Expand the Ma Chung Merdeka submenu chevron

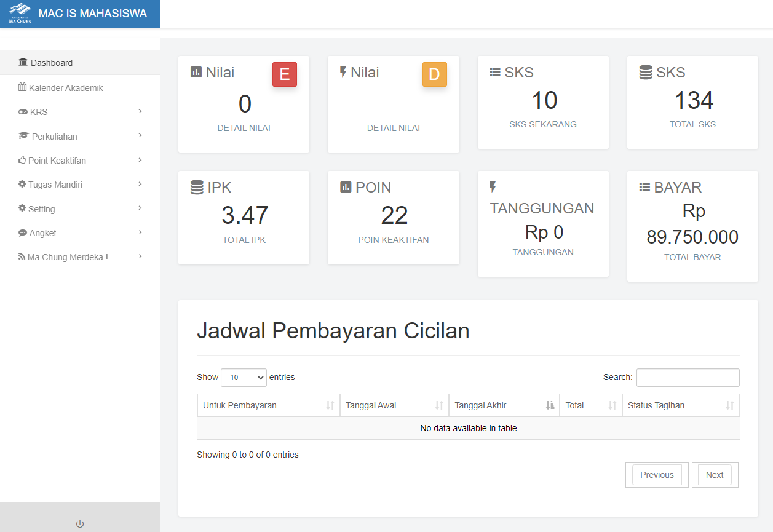pyautogui.click(x=140, y=256)
